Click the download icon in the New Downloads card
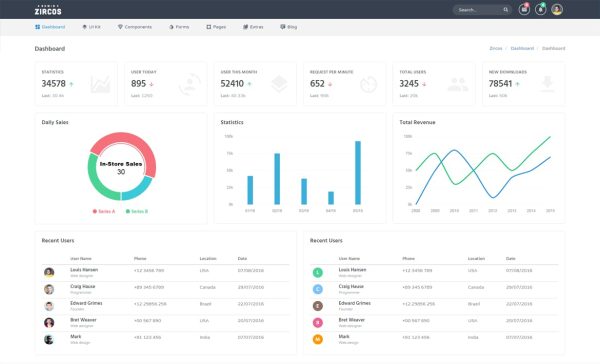Screen dimensions: 600x364 pos(547,84)
